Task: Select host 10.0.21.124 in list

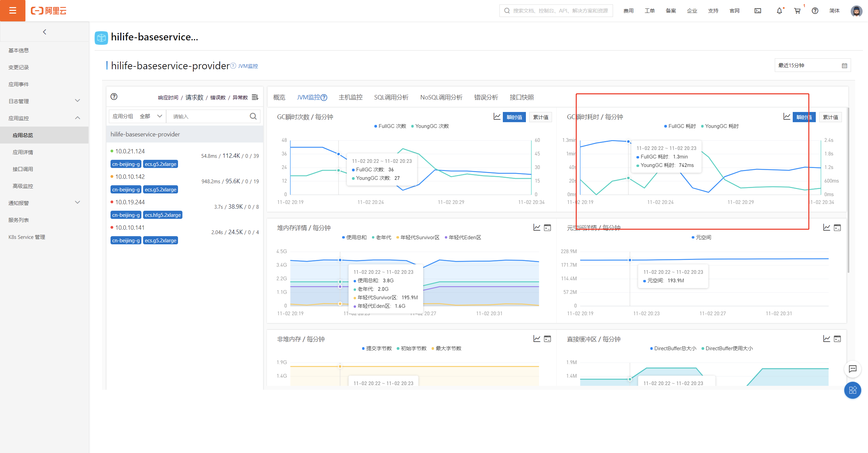Action: (x=130, y=151)
